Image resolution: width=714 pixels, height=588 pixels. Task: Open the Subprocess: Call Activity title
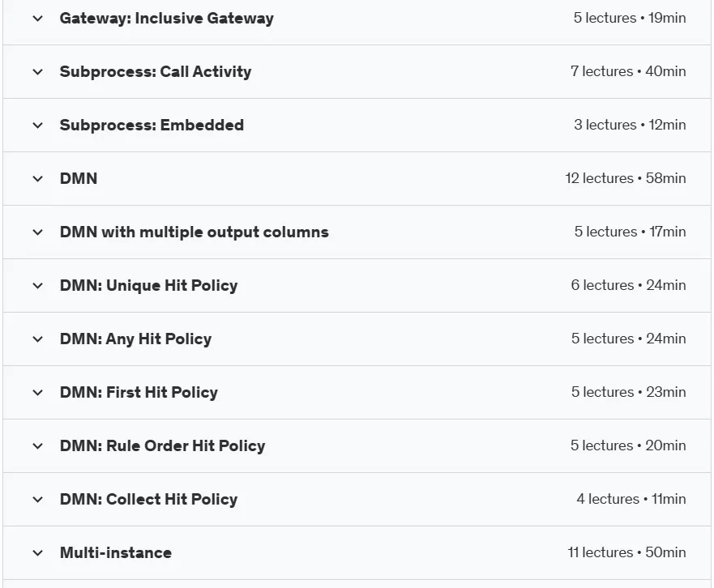(x=156, y=72)
